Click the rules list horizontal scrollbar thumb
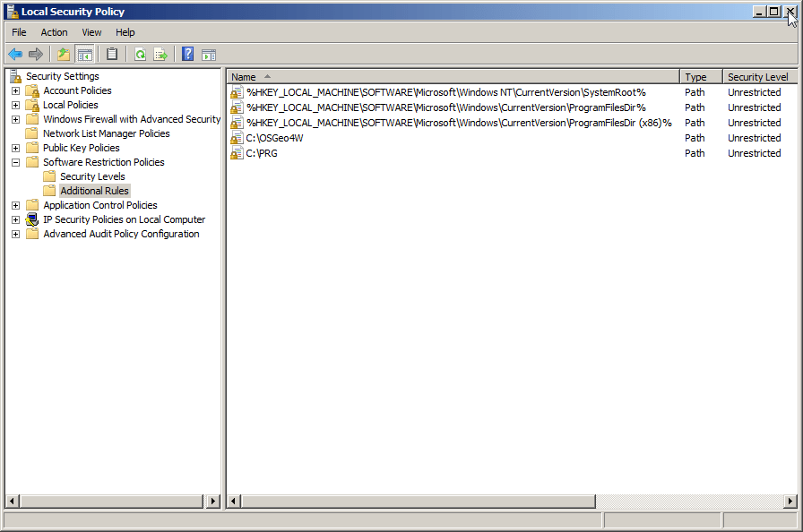Viewport: 803px width, 532px height. tap(419, 501)
